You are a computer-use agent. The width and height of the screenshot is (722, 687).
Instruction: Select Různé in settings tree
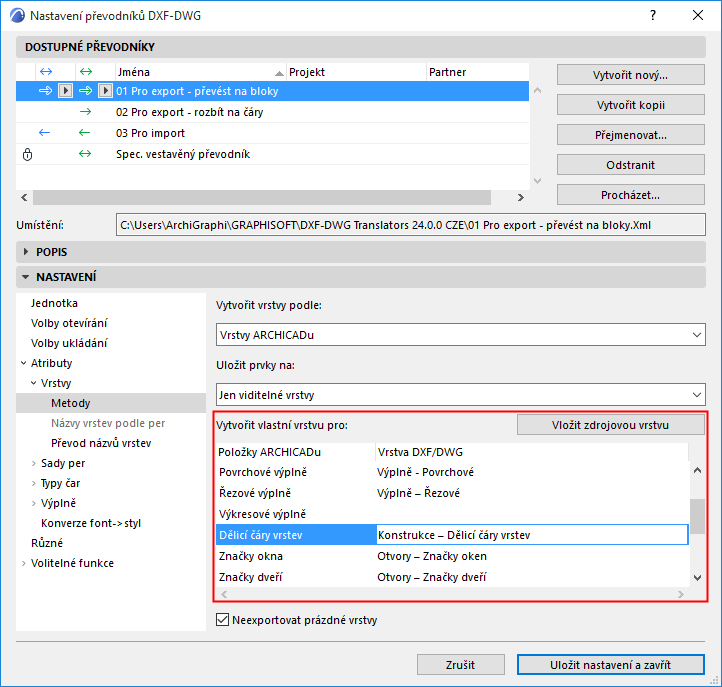(x=47, y=543)
